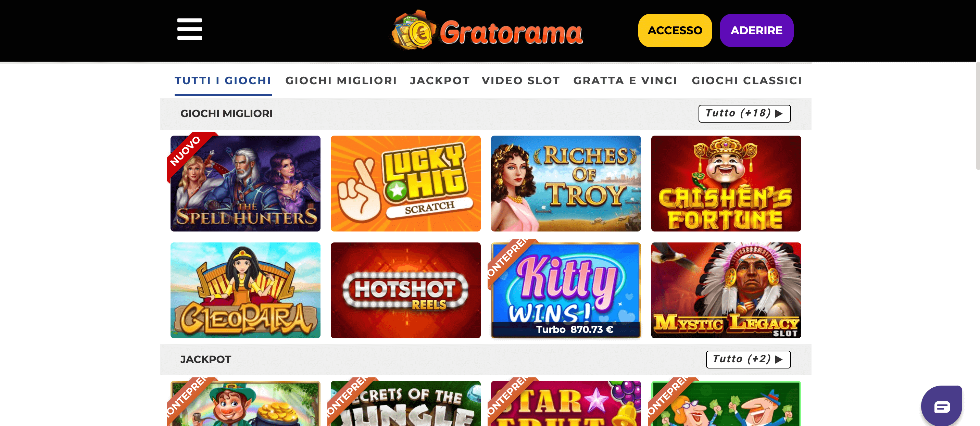The height and width of the screenshot is (426, 980).
Task: Open the Cleopatra game tile
Action: coord(246,290)
